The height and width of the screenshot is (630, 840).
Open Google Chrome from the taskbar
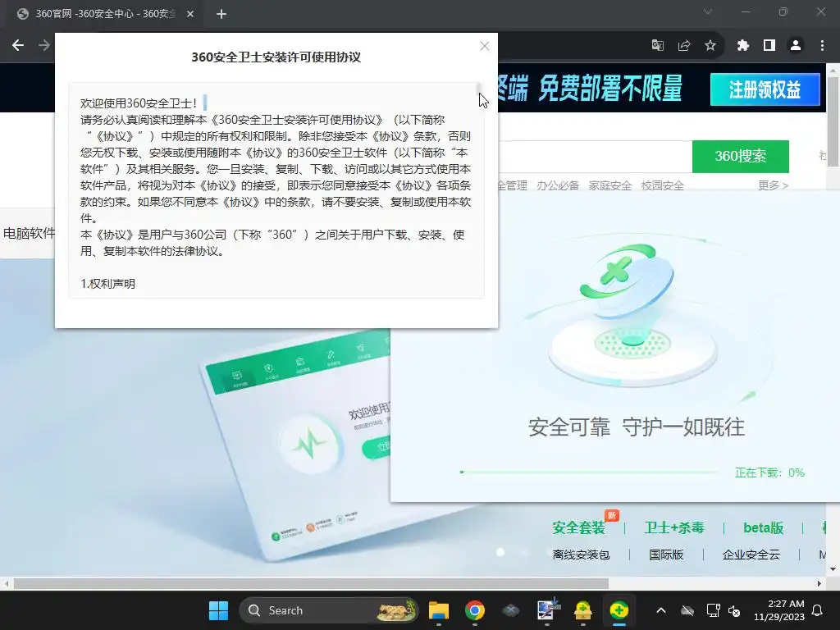[x=475, y=610]
